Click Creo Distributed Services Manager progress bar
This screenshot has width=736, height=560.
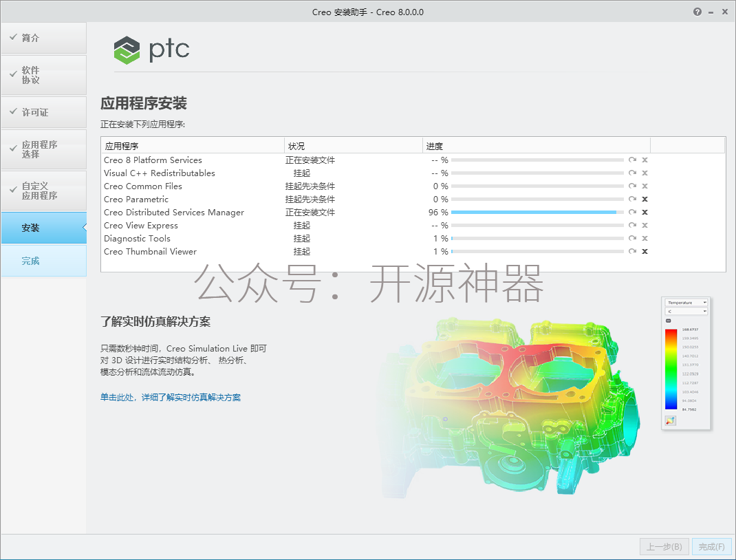point(537,212)
